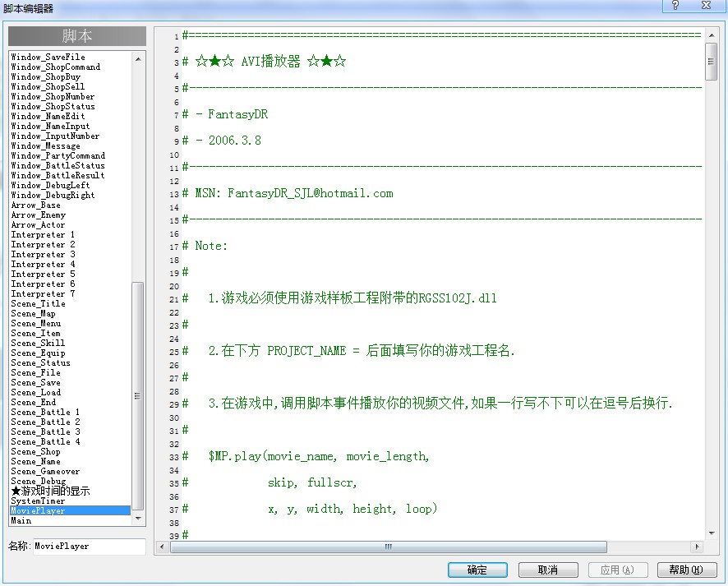Image resolution: width=728 pixels, height=586 pixels.
Task: Select the Window_DebugLeft script
Action: coord(70,185)
